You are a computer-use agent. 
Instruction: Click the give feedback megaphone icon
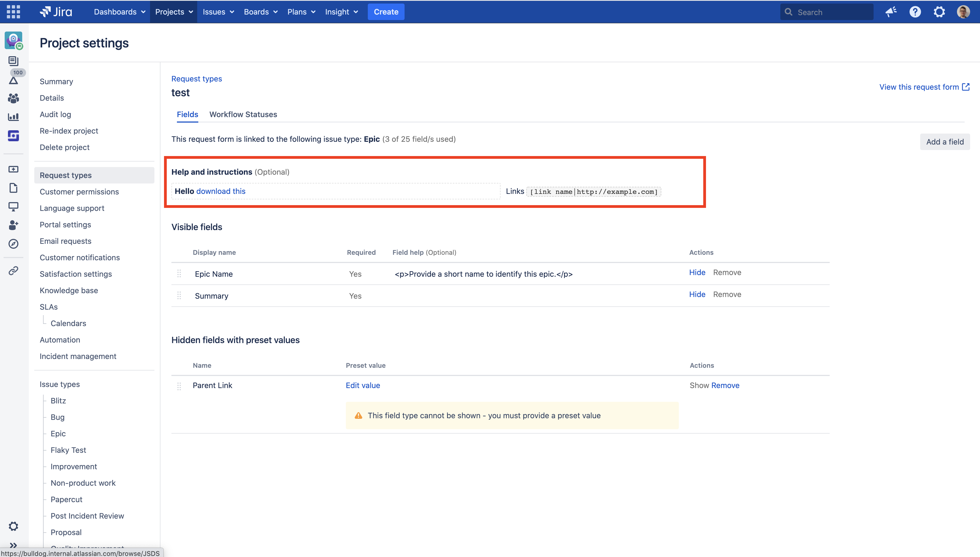pos(891,12)
